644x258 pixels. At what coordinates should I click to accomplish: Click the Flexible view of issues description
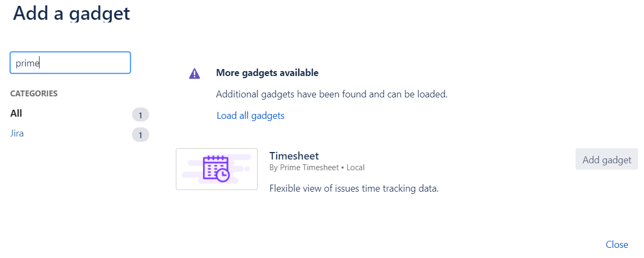[x=354, y=188]
